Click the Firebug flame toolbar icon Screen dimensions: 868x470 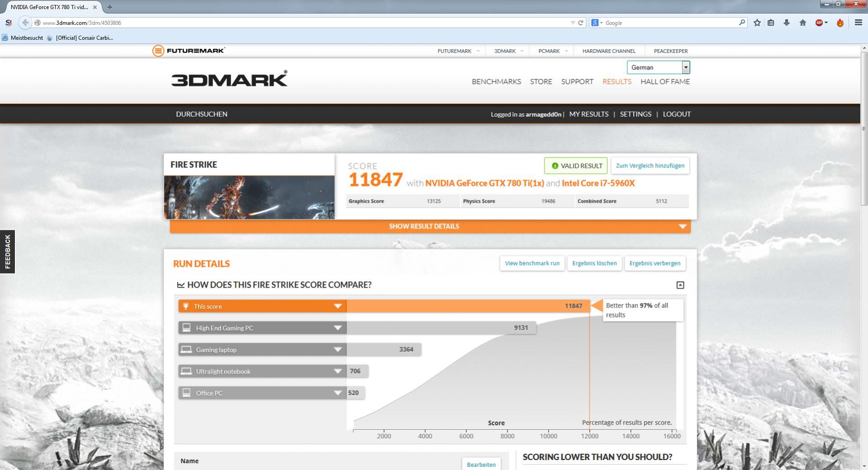(840, 23)
